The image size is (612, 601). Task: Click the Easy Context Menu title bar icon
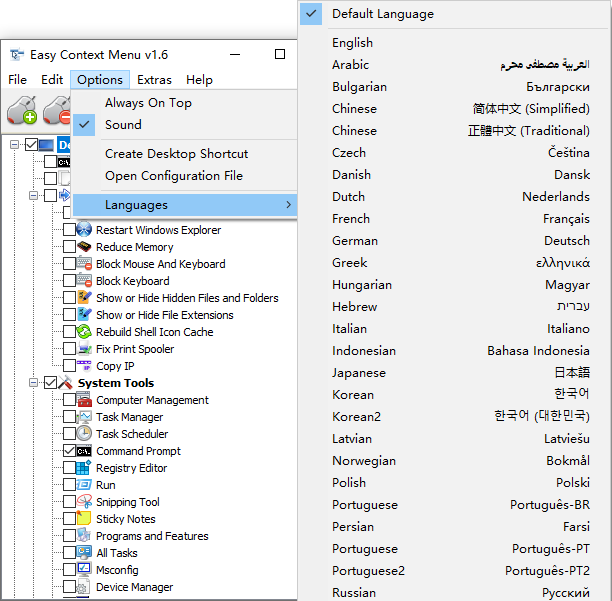pos(16,55)
